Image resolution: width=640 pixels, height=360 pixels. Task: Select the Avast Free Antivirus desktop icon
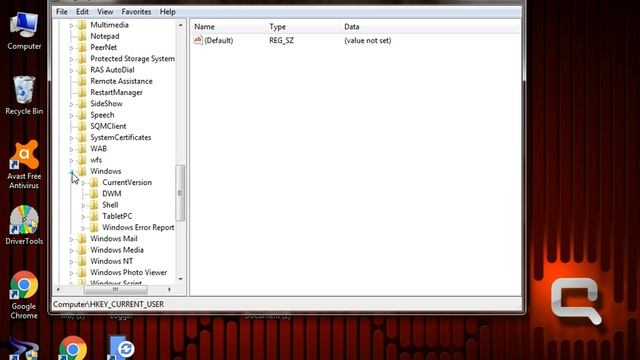(x=24, y=164)
